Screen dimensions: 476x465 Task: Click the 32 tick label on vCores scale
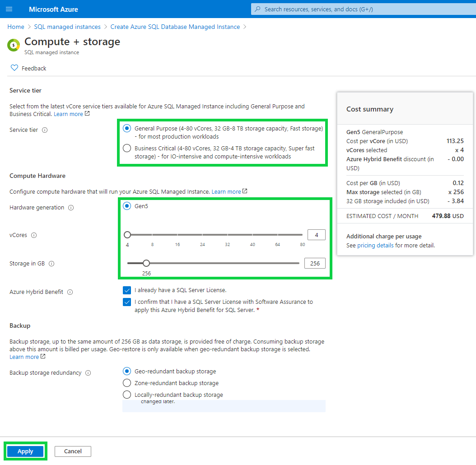[x=227, y=244]
